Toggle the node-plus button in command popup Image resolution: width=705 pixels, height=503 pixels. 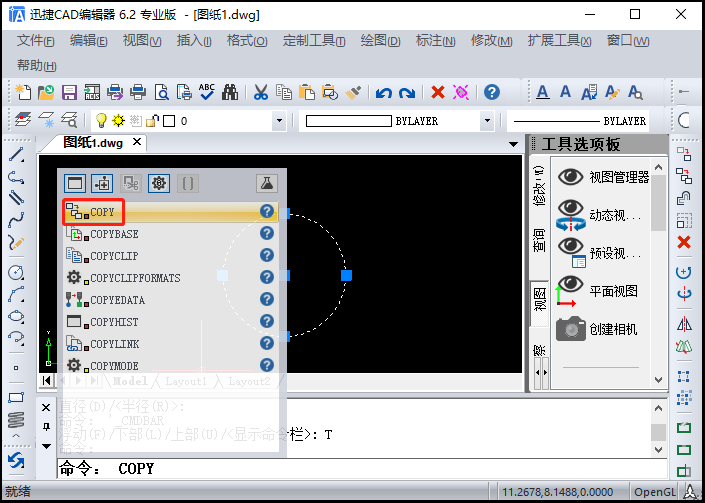(x=102, y=183)
